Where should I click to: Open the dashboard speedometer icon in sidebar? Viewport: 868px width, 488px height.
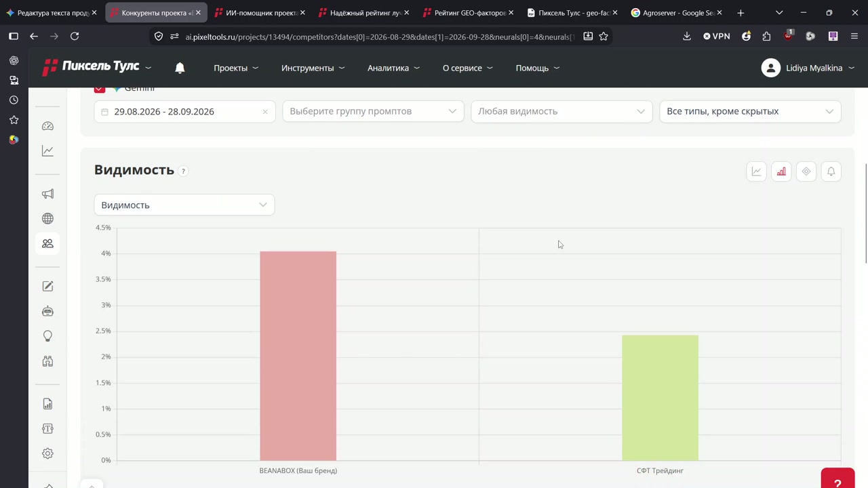pos(47,126)
